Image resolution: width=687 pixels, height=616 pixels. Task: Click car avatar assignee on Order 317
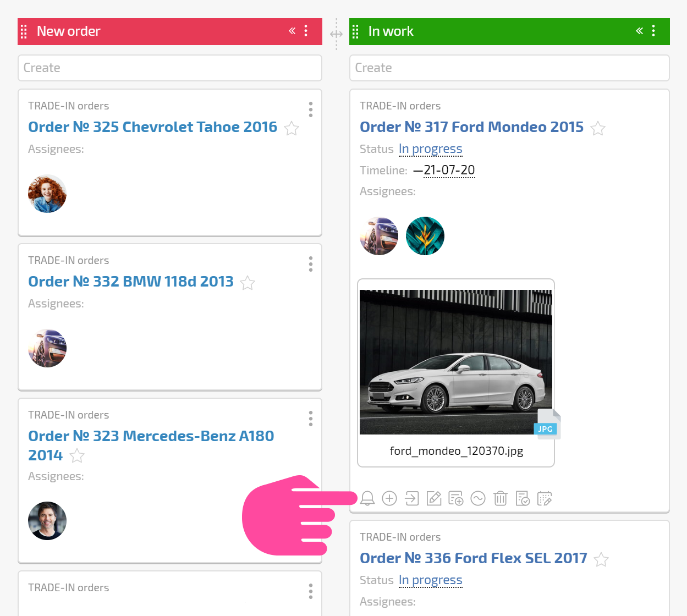(x=379, y=236)
